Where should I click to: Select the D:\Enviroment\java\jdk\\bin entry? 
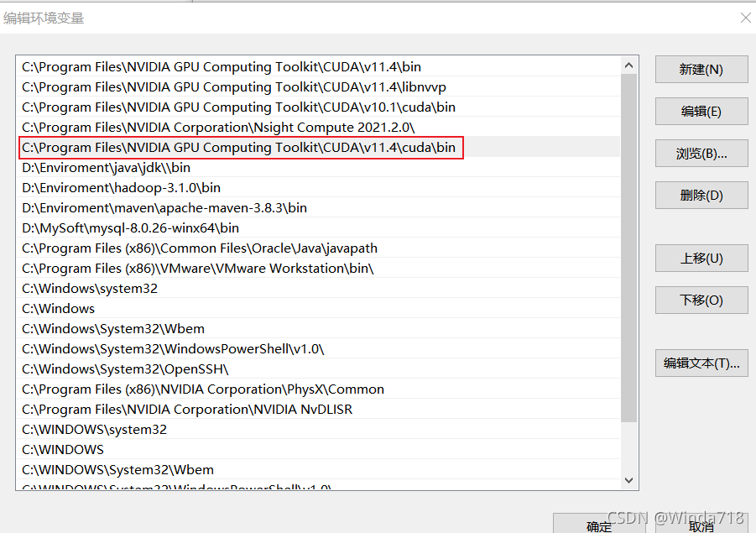[x=318, y=167]
